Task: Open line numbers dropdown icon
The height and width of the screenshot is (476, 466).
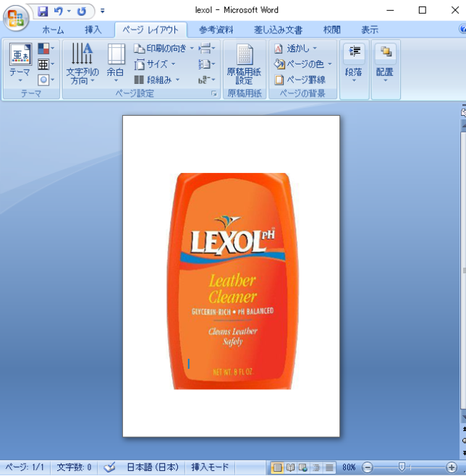Action: 207,64
